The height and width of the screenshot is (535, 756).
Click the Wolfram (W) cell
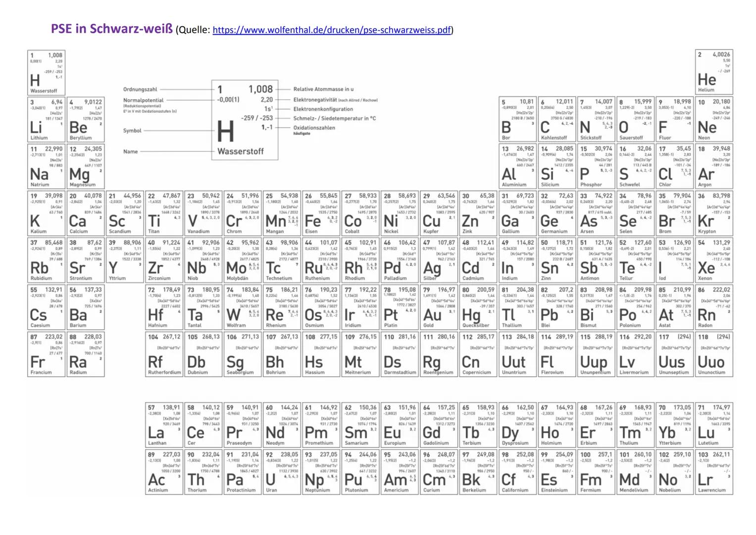click(x=243, y=308)
